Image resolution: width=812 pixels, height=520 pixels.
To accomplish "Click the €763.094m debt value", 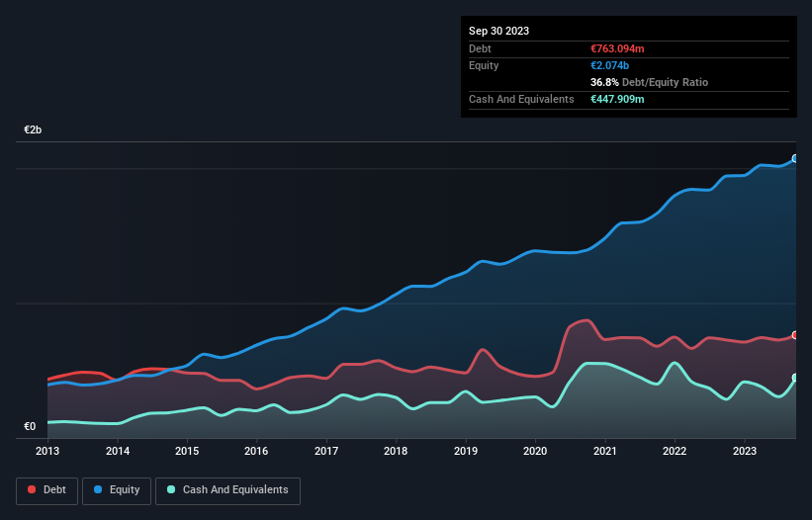I will pyautogui.click(x=617, y=48).
